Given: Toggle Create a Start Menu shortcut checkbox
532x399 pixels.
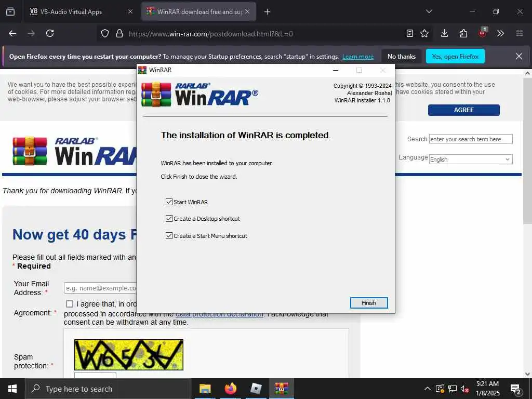Looking at the screenshot, I should pos(169,235).
